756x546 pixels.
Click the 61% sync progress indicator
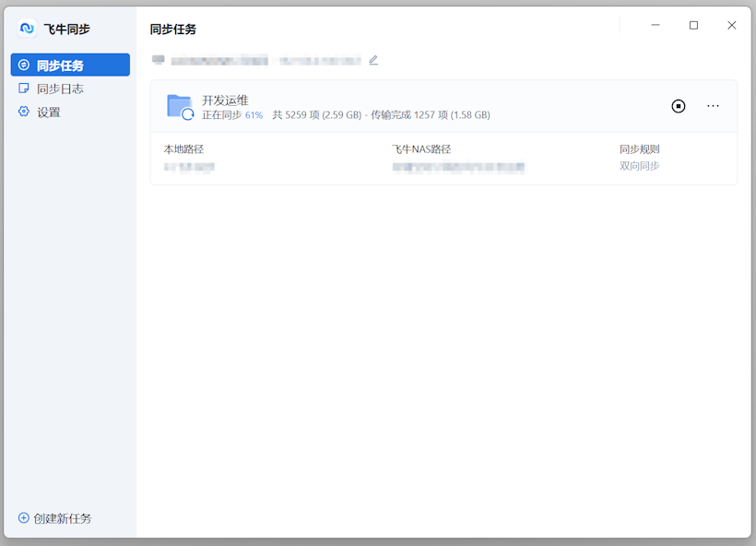click(x=255, y=114)
